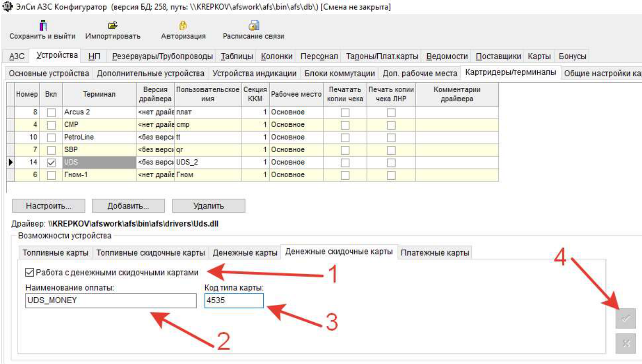
Task: Select the Arcus 2 terminal cell
Action: (x=99, y=112)
